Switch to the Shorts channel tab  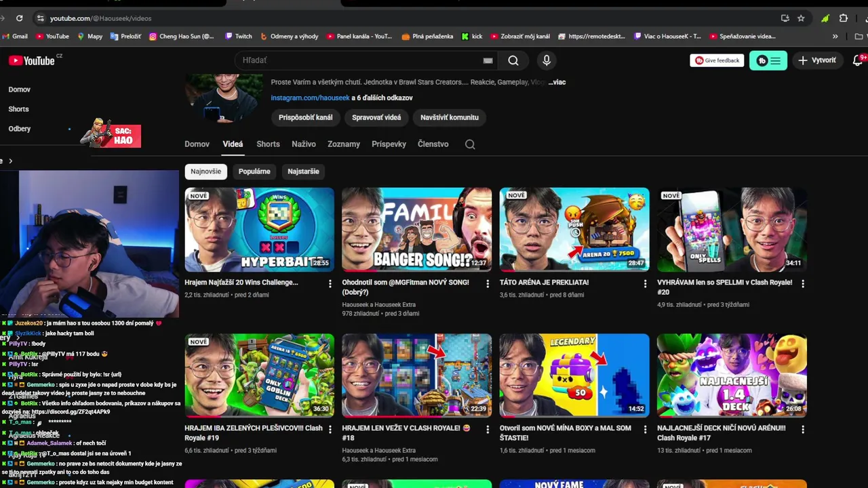(268, 144)
